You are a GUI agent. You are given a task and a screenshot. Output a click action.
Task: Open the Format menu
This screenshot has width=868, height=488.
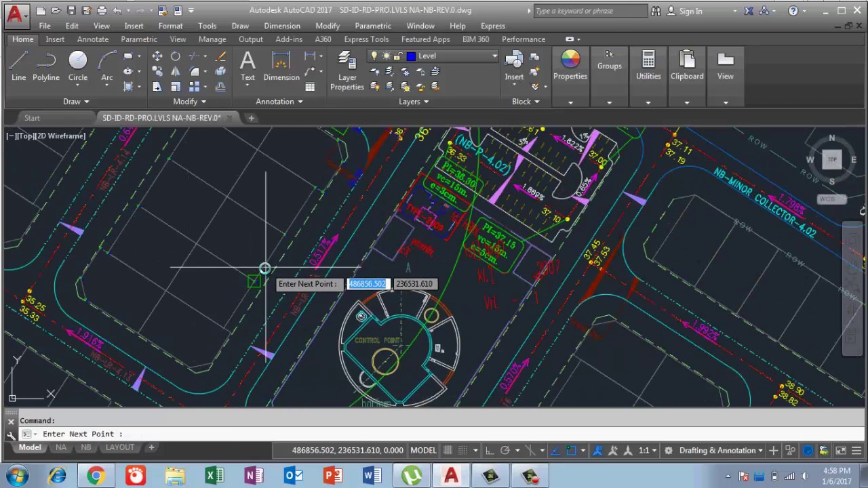coord(170,26)
